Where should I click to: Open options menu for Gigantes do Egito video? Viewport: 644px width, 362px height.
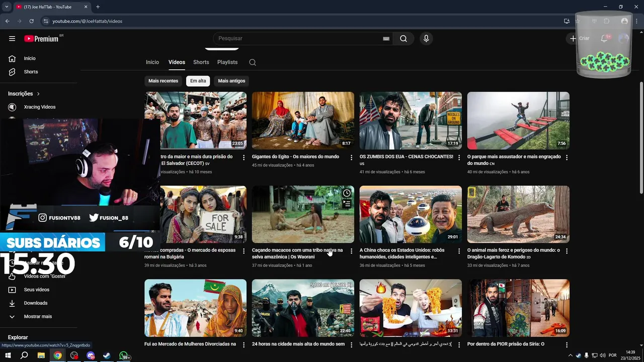pyautogui.click(x=351, y=157)
